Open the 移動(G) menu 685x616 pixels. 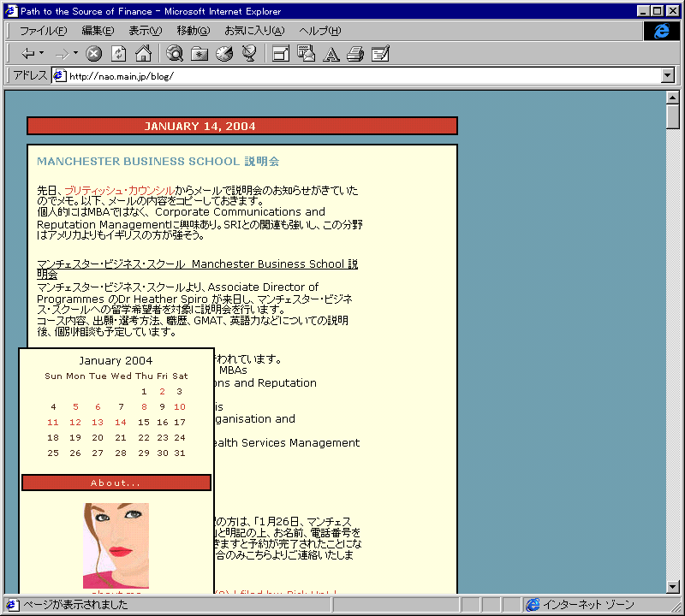[x=194, y=31]
